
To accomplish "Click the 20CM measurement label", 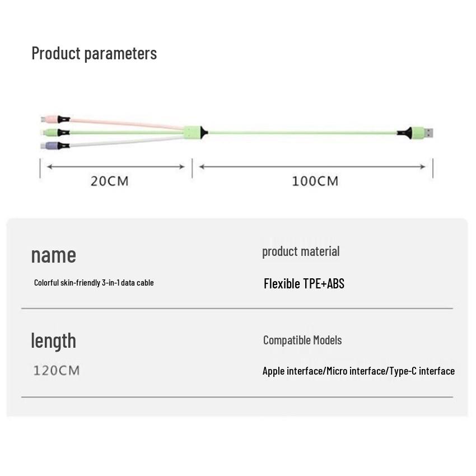I will 110,181.
